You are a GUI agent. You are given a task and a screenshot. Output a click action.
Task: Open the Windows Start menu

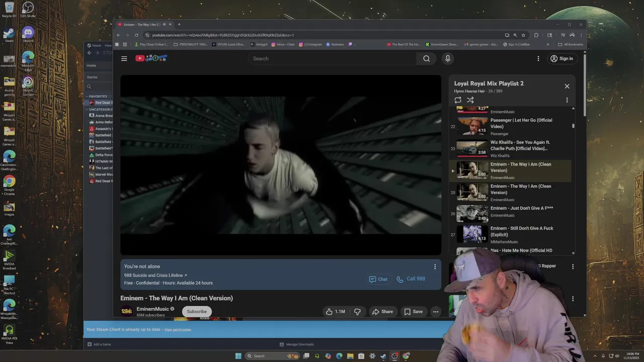tap(238, 356)
